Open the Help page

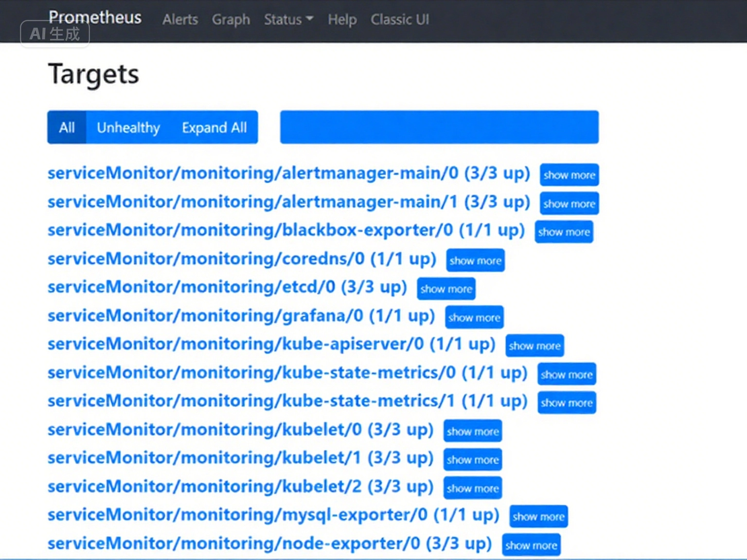[342, 19]
